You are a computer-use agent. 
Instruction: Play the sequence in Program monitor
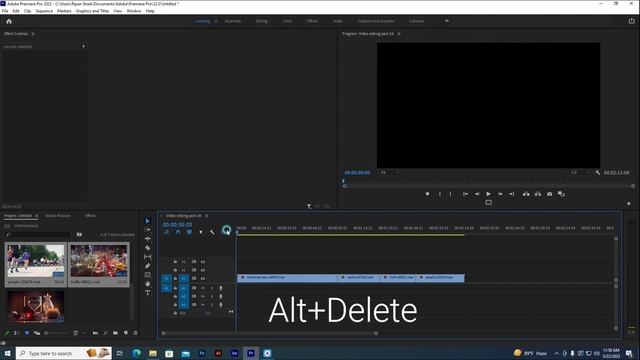click(488, 194)
